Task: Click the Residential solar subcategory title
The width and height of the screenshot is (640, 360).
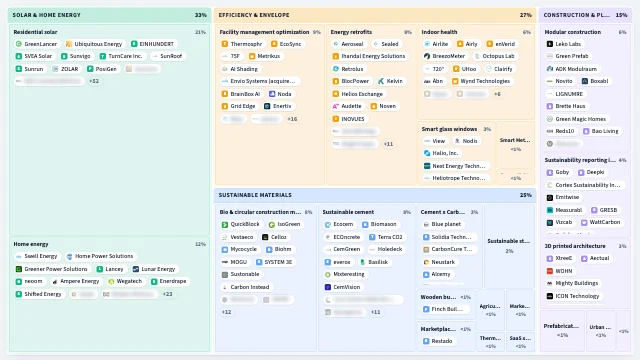Action: [x=36, y=32]
